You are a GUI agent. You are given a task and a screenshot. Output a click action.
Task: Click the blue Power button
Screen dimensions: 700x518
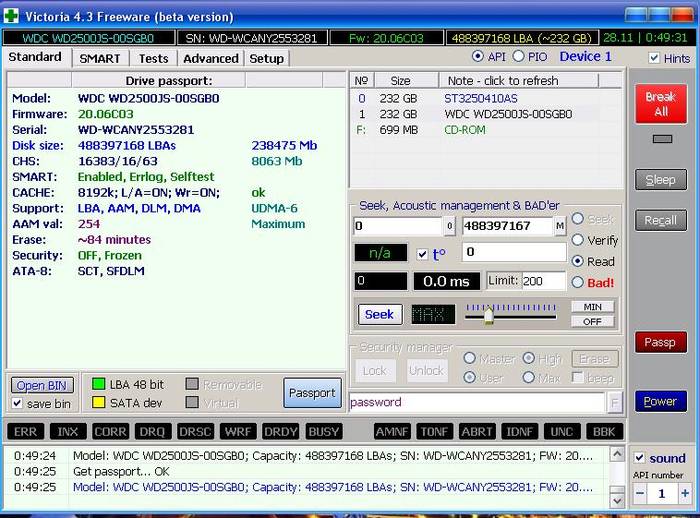(x=660, y=401)
